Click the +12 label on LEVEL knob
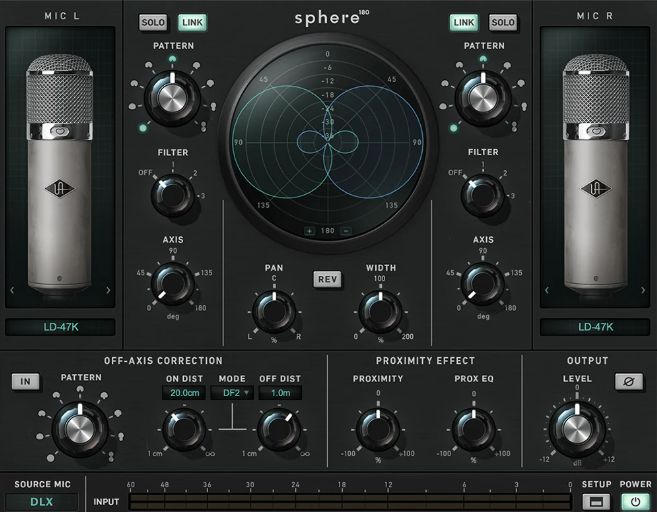Viewport: 657px width, 512px height. coord(609,460)
